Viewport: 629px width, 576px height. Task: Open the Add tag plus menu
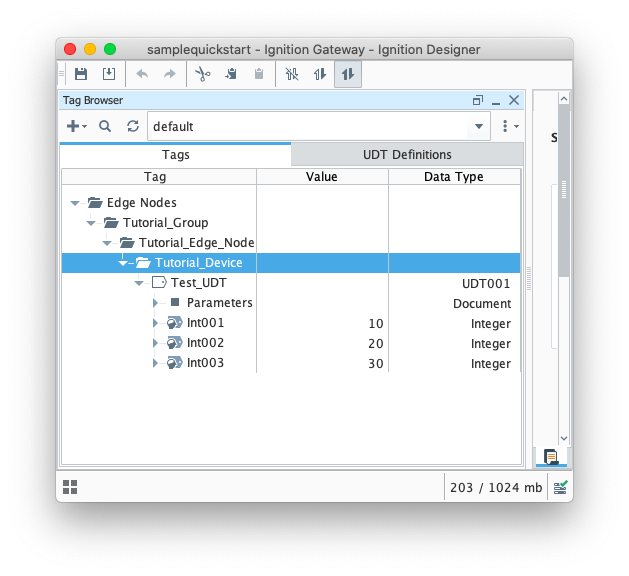tap(76, 126)
